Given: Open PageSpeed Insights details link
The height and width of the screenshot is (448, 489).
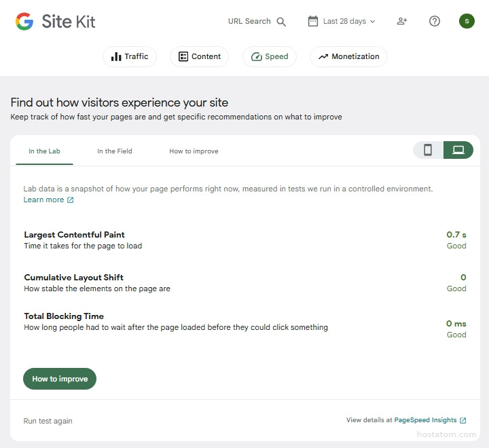Looking at the screenshot, I should (x=430, y=420).
